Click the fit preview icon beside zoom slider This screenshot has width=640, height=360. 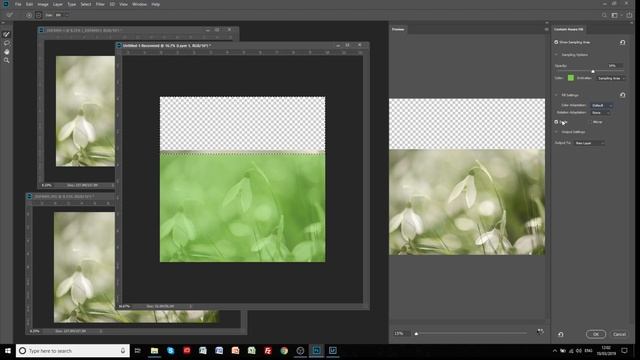tap(540, 332)
